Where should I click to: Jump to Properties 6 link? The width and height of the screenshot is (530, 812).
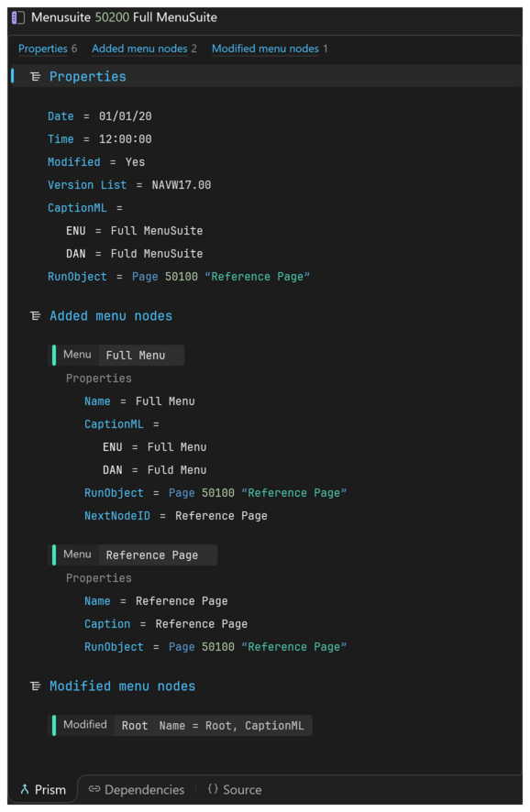(48, 49)
